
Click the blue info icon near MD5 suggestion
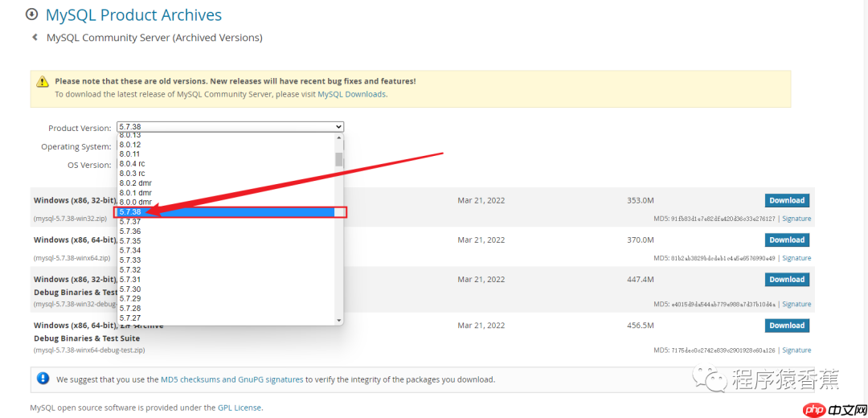[x=43, y=379]
